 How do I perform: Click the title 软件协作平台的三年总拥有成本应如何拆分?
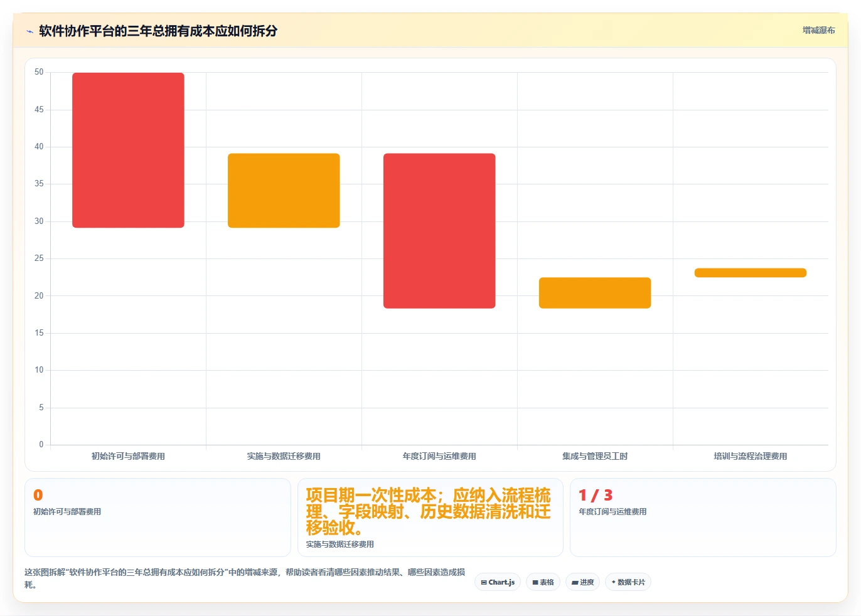point(158,31)
